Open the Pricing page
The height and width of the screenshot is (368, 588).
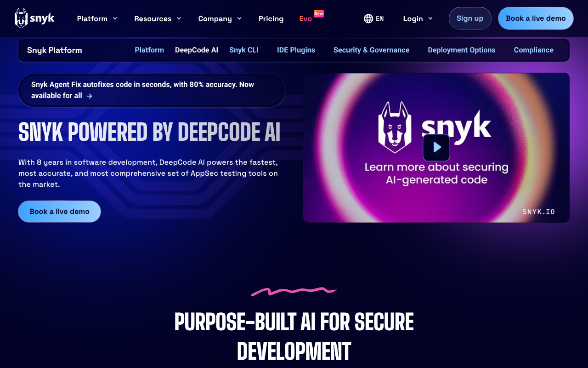point(271,18)
